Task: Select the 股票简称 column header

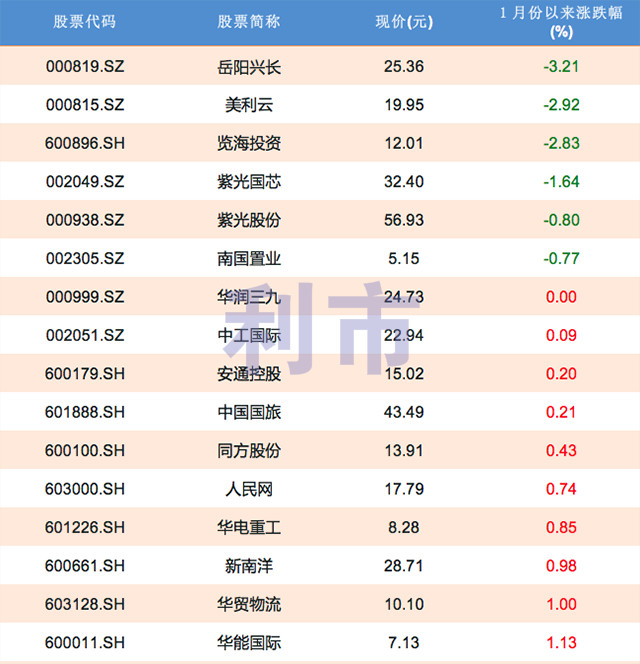Action: coord(249,22)
